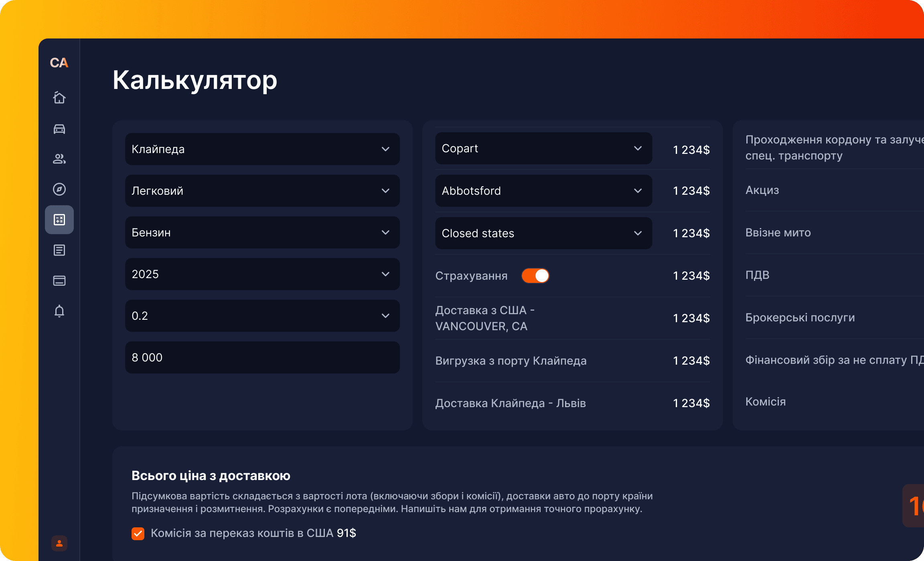Image resolution: width=924 pixels, height=561 pixels.
Task: Open the user profile avatar icon
Action: pyautogui.click(x=59, y=543)
